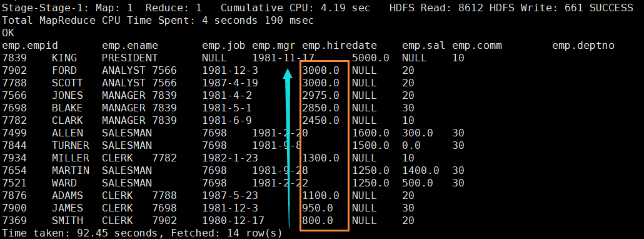
Task: Select the name ADAMS
Action: (68, 195)
